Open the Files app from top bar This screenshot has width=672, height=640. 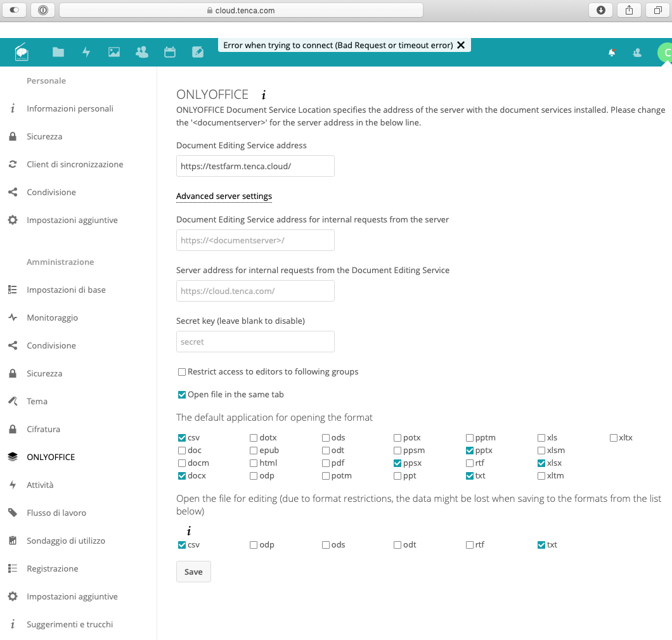tap(58, 52)
